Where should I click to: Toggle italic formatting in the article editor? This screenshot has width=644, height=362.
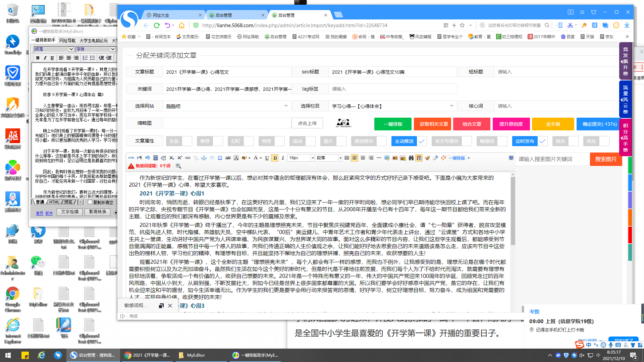point(283,158)
